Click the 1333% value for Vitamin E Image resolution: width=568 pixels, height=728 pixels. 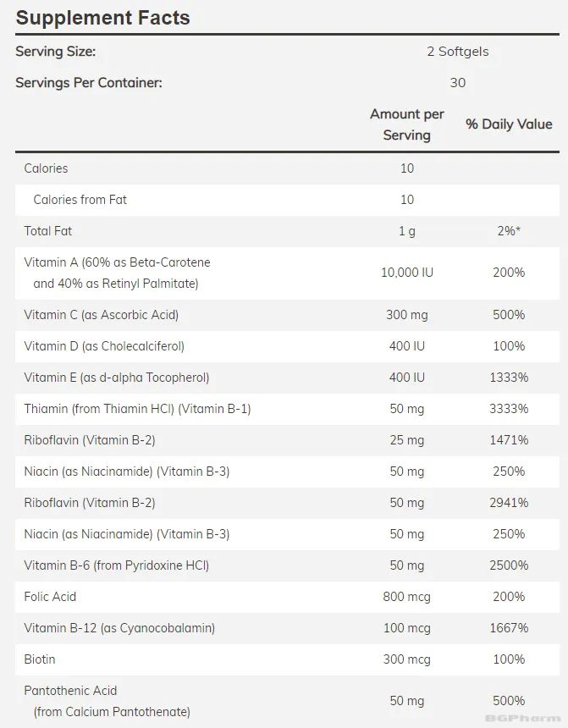(508, 378)
